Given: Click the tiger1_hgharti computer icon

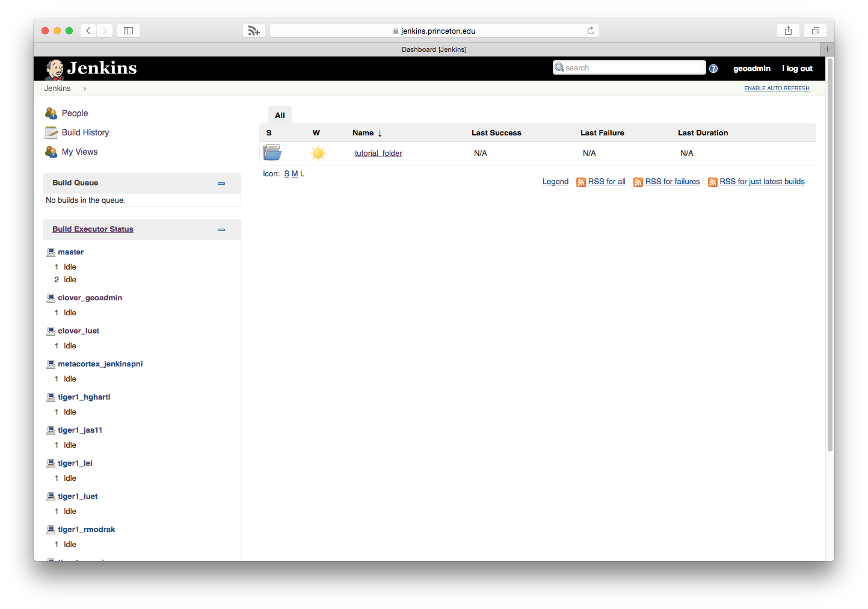Looking at the screenshot, I should (51, 397).
